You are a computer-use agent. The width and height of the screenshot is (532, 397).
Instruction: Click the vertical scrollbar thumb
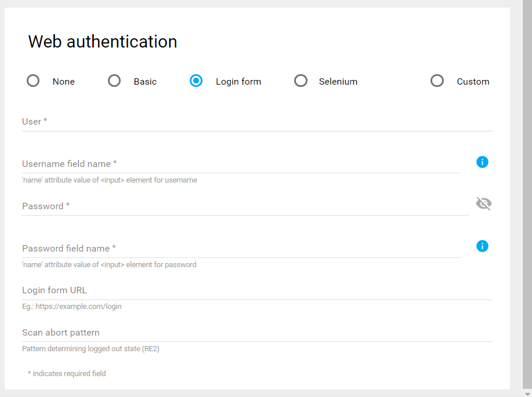point(527,191)
